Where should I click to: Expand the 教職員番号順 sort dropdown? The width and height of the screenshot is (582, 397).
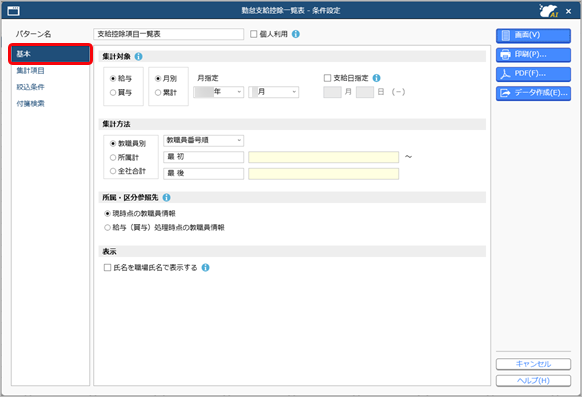click(x=203, y=140)
